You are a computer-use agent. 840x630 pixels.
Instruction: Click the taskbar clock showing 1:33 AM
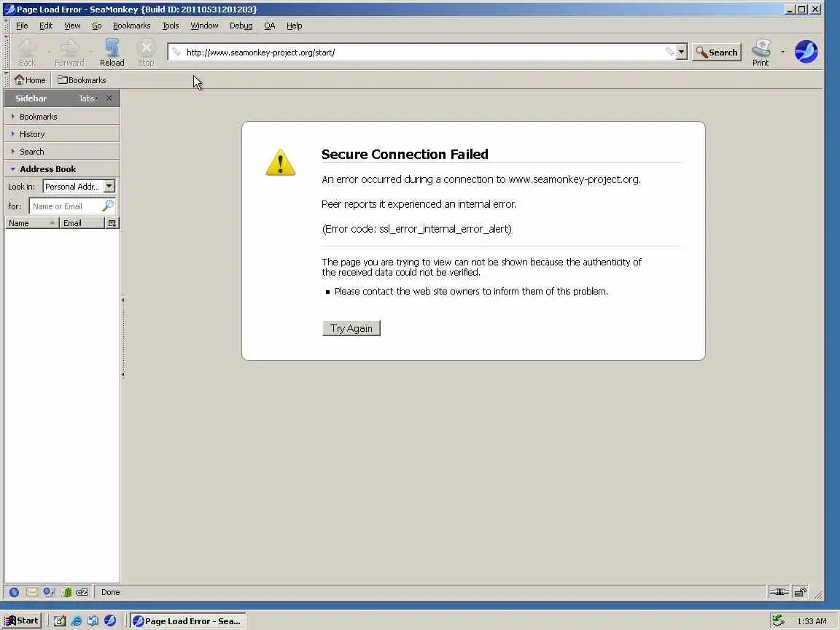[x=812, y=621]
